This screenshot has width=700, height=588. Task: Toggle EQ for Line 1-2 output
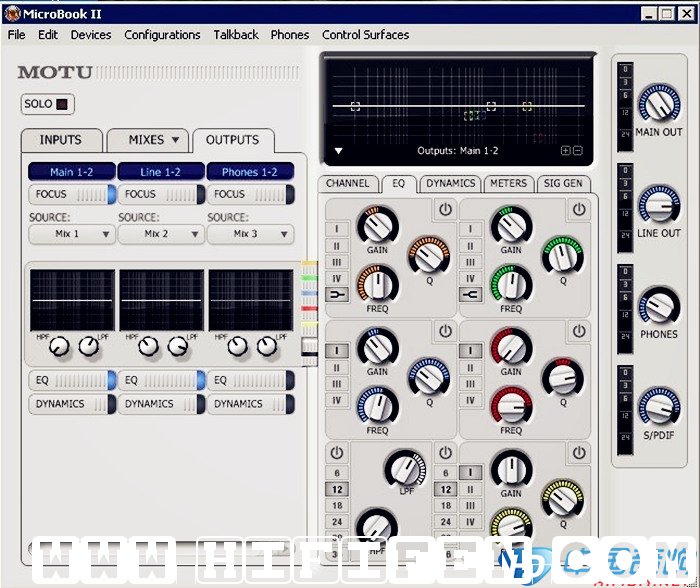[x=162, y=380]
